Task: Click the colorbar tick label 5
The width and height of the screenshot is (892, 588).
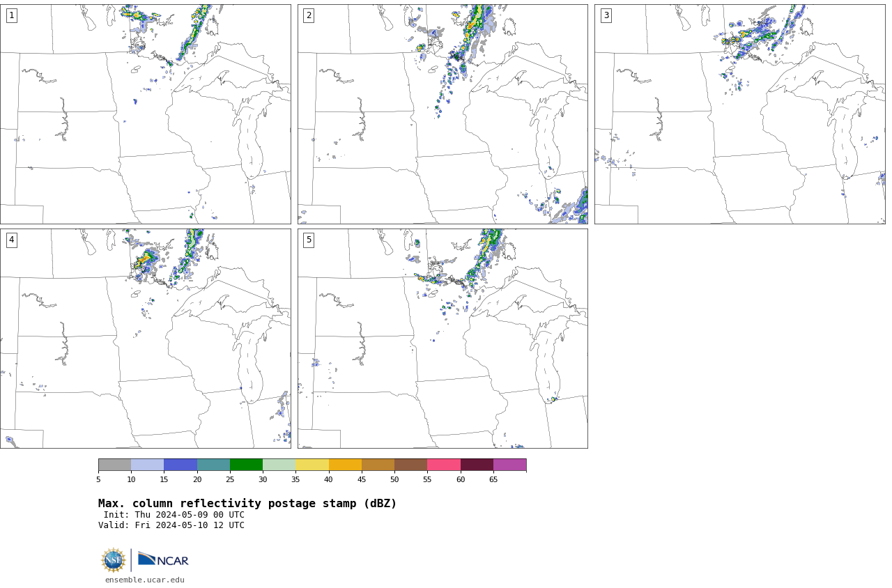Action: pyautogui.click(x=98, y=479)
